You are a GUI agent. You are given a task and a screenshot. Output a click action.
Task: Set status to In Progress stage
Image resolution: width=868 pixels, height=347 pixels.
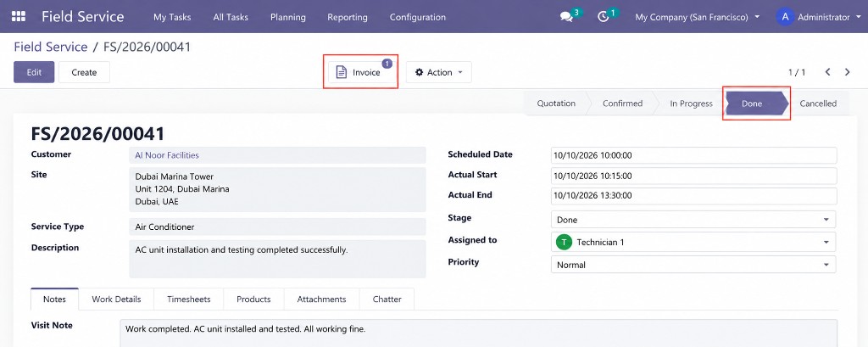691,104
